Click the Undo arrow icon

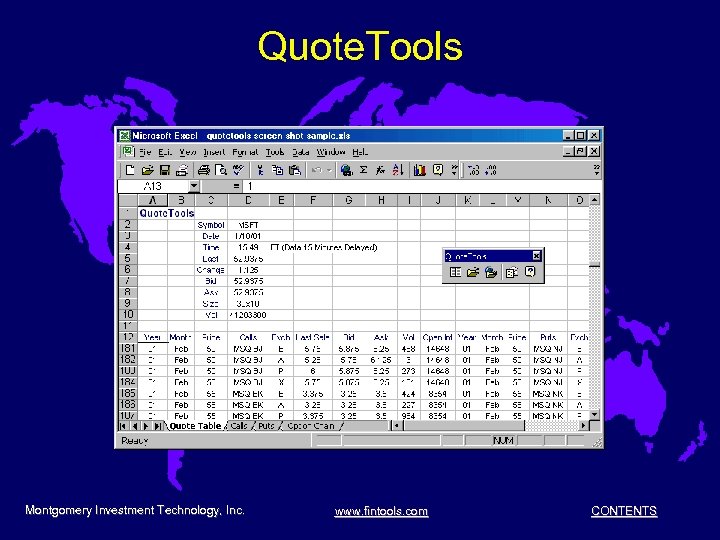[x=317, y=170]
